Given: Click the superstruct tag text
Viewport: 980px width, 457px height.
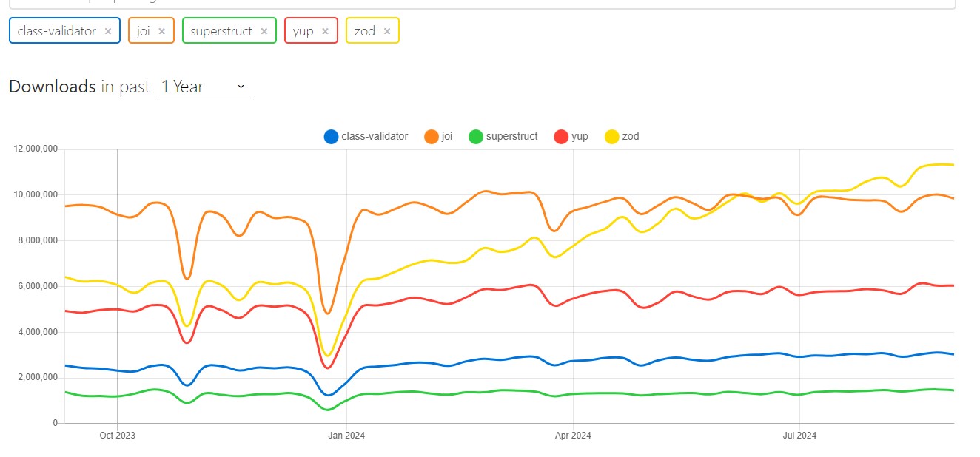Looking at the screenshot, I should pos(221,31).
